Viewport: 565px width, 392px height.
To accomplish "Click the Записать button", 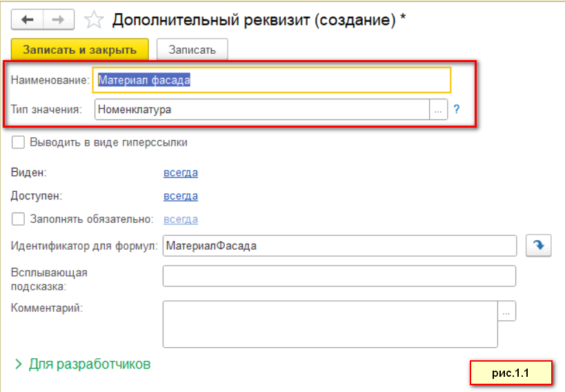I will click(192, 50).
